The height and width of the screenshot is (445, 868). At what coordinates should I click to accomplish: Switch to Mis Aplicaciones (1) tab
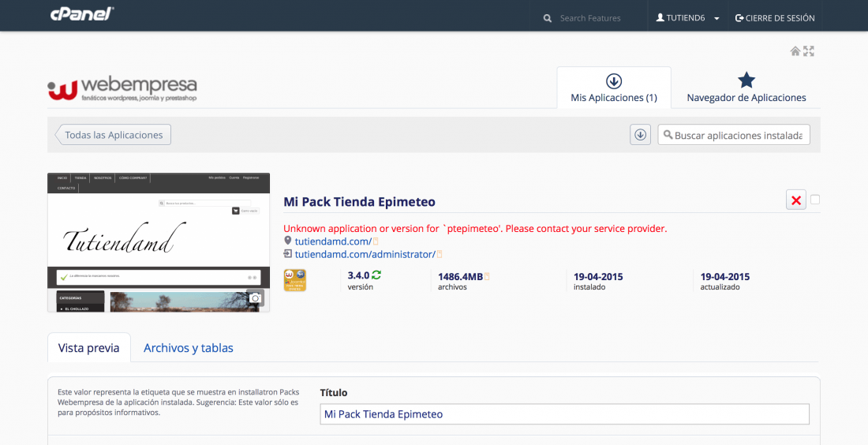(x=614, y=88)
